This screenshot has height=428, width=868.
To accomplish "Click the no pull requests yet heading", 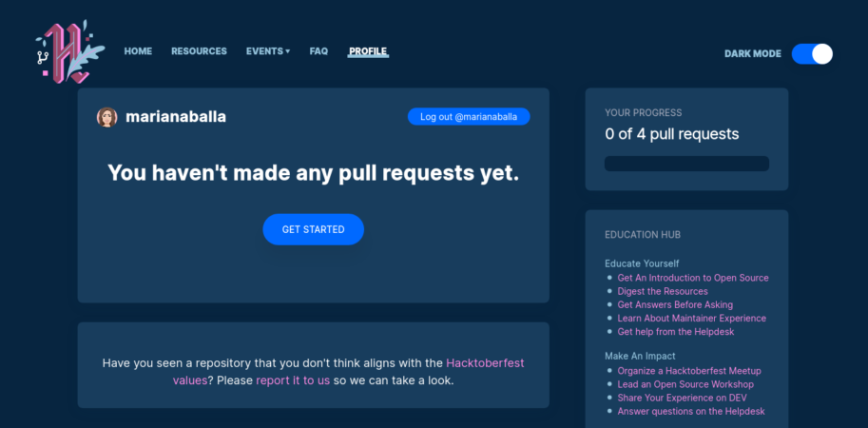I will click(x=314, y=173).
